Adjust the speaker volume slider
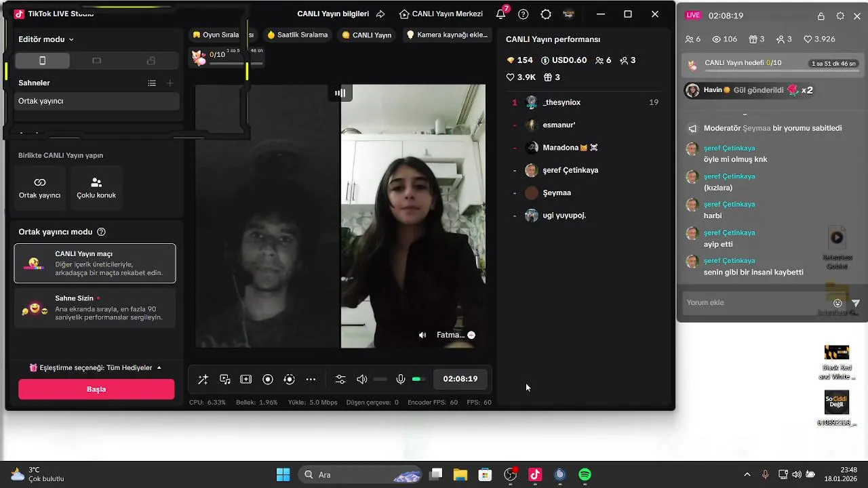This screenshot has height=488, width=868. [380, 380]
